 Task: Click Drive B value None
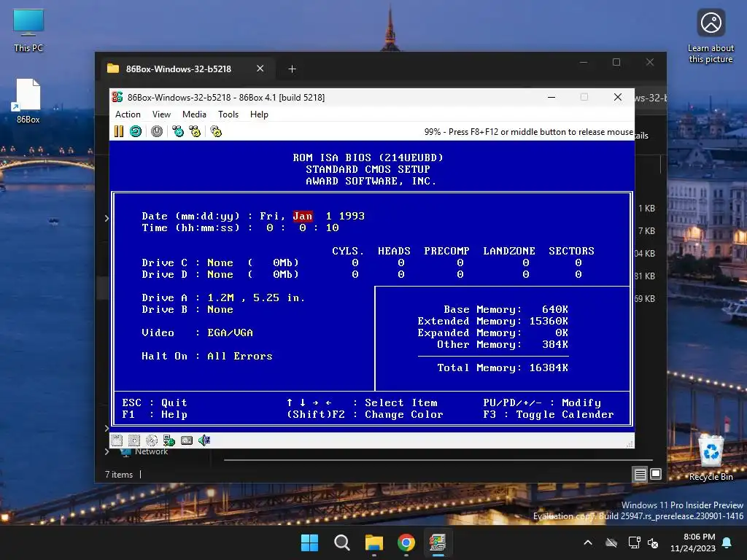coord(220,309)
